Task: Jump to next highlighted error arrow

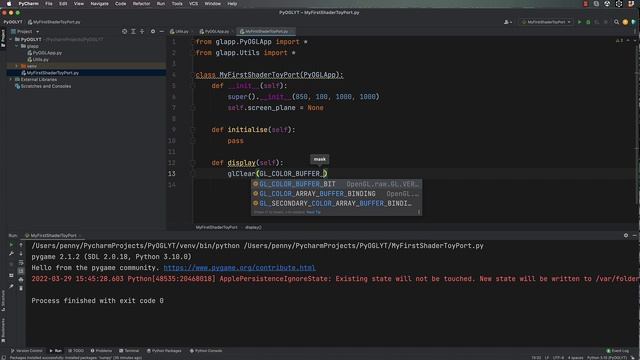Action: [x=634, y=40]
